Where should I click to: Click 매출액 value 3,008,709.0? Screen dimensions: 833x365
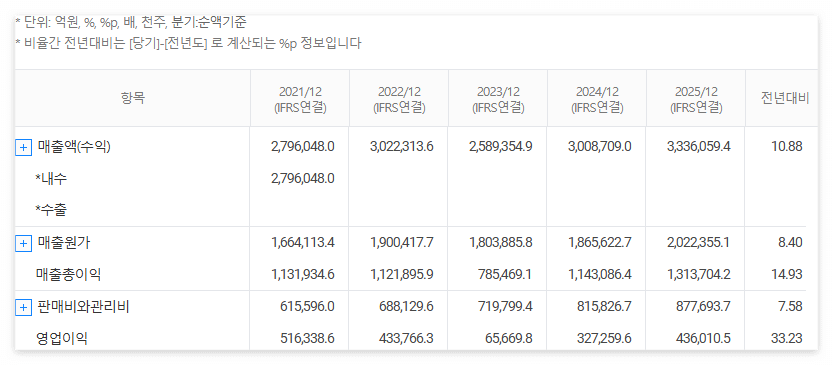pyautogui.click(x=600, y=147)
